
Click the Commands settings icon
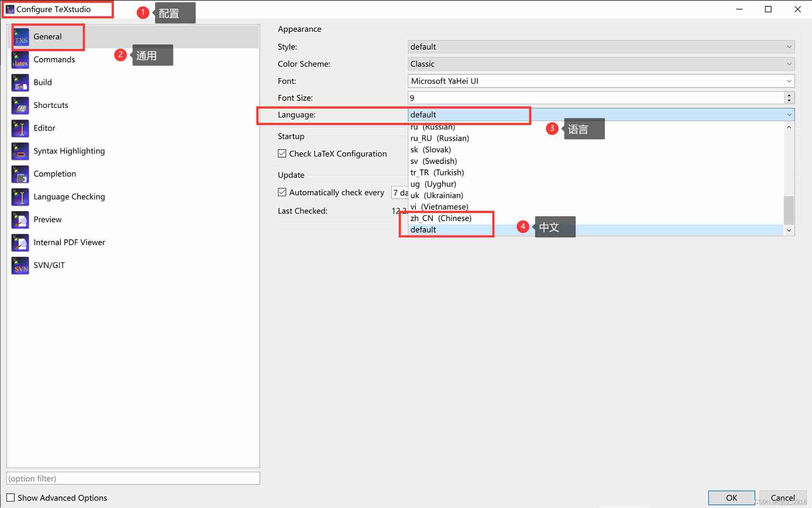click(x=20, y=59)
